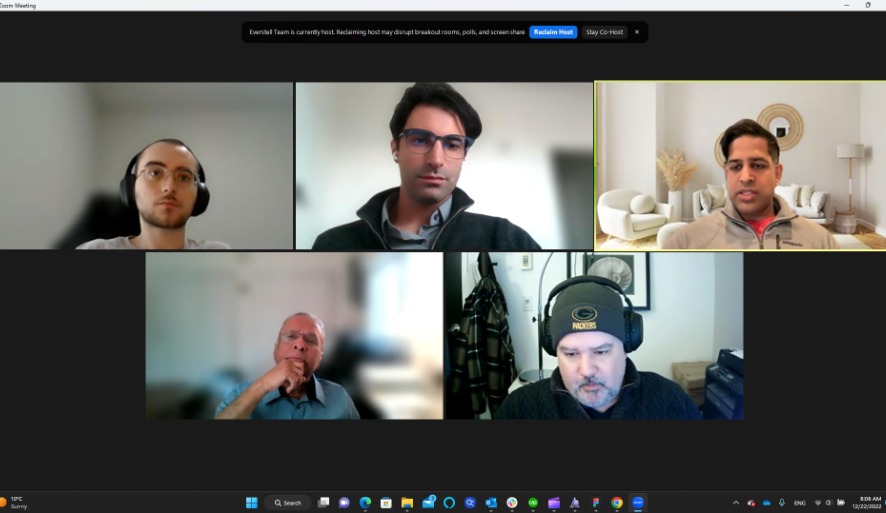Click the Reclaim Host button

pos(553,32)
